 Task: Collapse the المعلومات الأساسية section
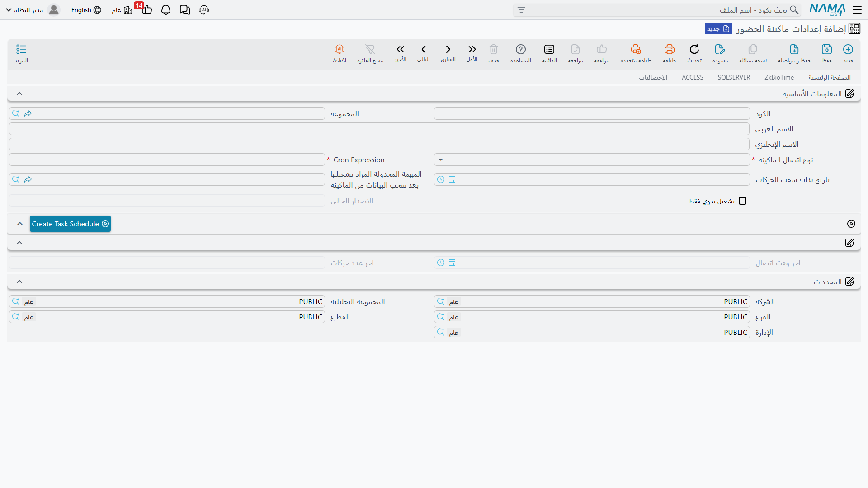point(19,94)
